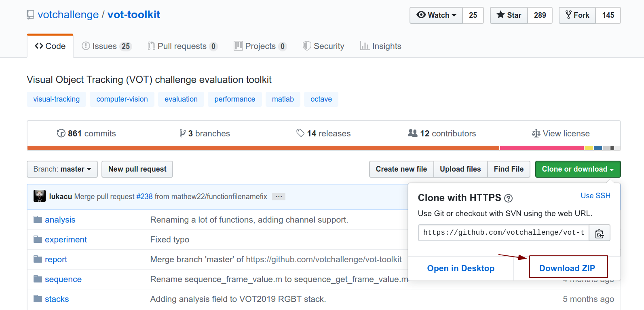Click the help icon beside Clone with HTTPS

pos(508,198)
